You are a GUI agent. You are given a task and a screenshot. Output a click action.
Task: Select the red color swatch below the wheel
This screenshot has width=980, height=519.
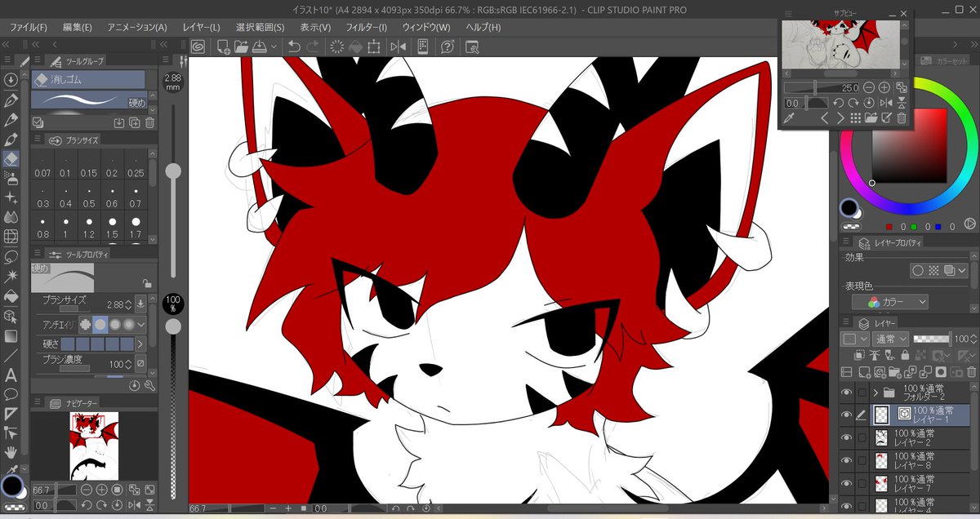(x=889, y=227)
